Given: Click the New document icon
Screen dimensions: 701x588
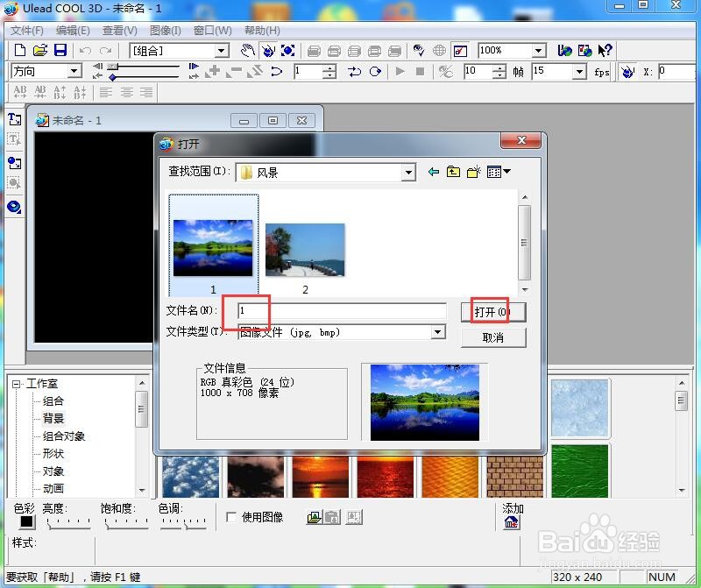Looking at the screenshot, I should (20, 50).
